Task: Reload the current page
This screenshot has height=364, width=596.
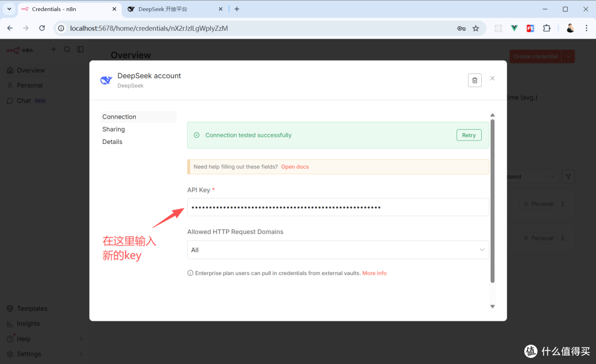Action: 42,28
